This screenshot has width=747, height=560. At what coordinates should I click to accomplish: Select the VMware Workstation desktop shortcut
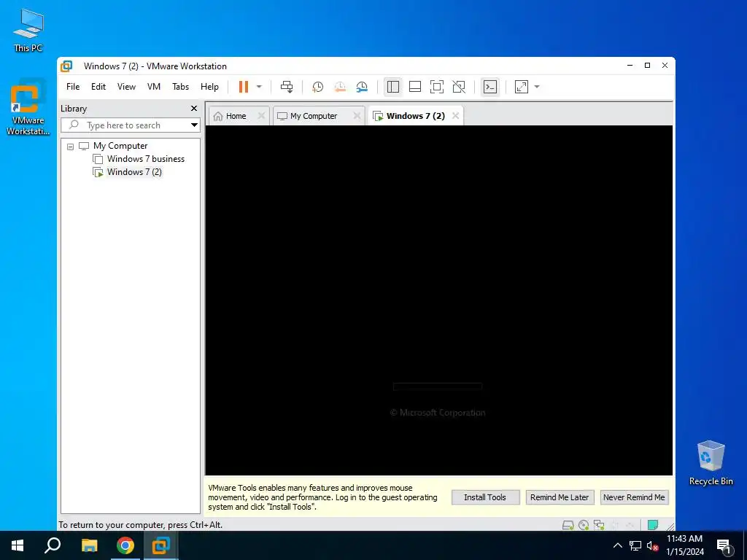pyautogui.click(x=28, y=109)
